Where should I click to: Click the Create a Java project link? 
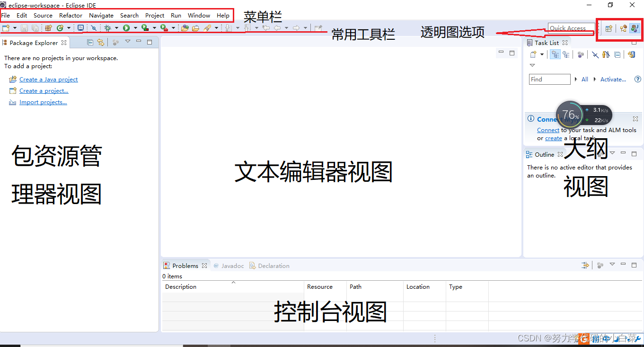49,79
